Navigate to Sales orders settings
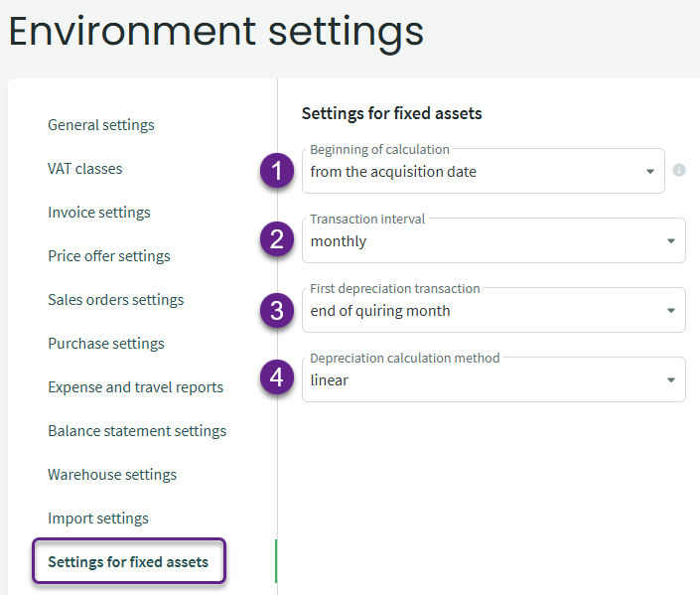Image resolution: width=700 pixels, height=595 pixels. point(116,300)
